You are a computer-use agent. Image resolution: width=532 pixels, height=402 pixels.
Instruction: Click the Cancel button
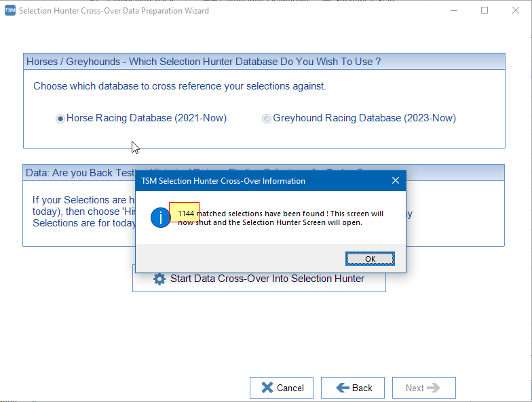282,388
